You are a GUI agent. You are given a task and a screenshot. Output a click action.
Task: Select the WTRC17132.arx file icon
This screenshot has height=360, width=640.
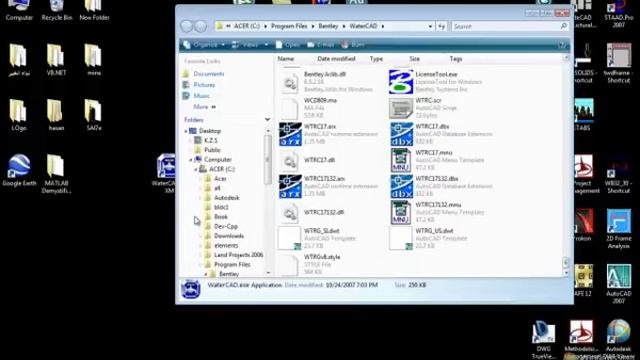point(290,187)
